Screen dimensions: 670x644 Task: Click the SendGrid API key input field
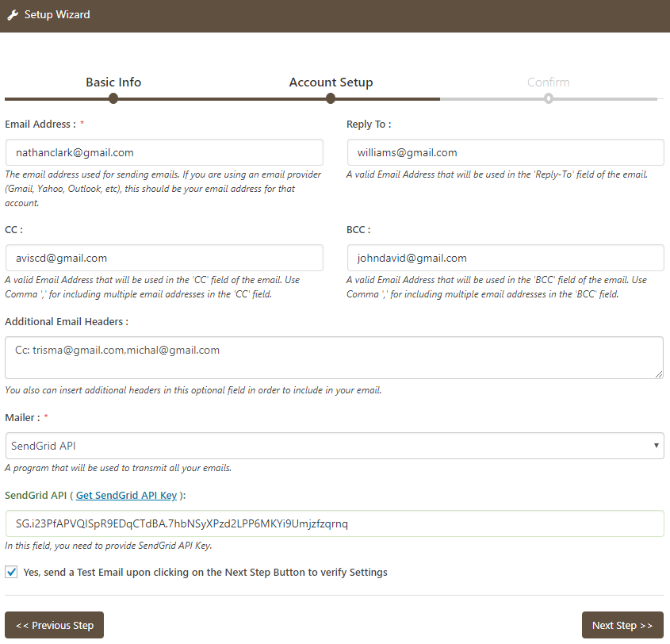coord(333,523)
